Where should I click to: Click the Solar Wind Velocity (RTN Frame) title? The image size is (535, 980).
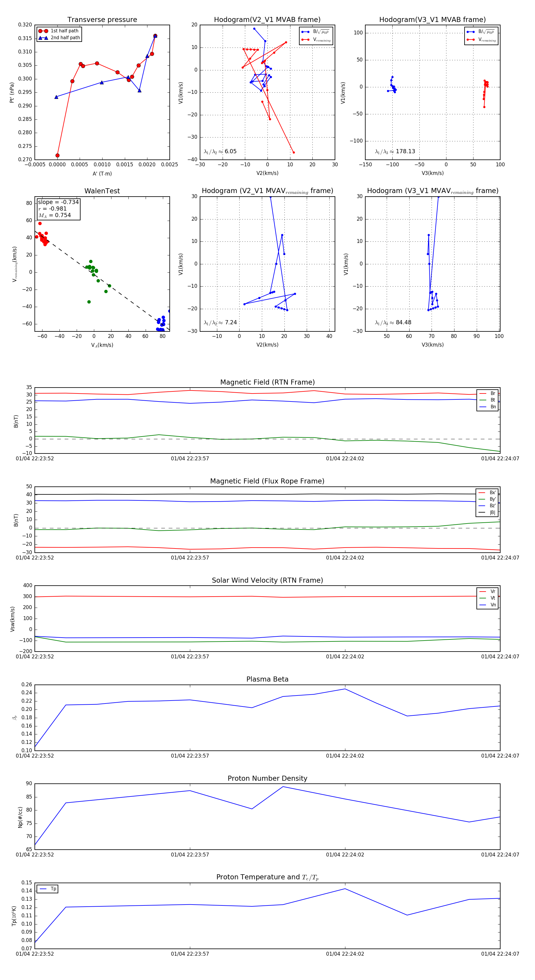pos(267,580)
